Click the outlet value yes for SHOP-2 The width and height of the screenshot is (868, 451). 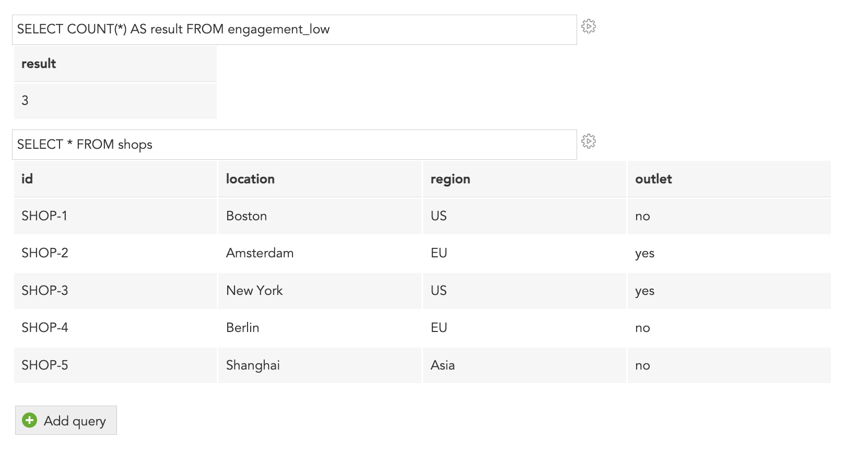[x=729, y=253]
